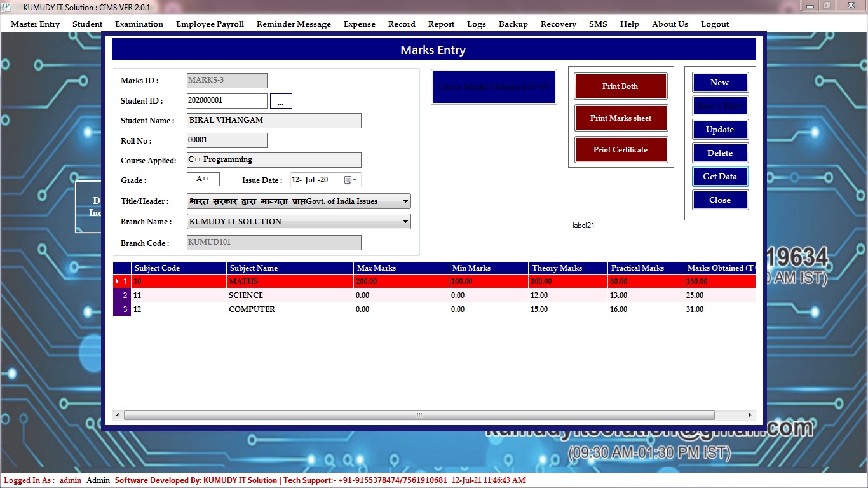Click the Get Data button
This screenshot has width=868, height=488.
tap(720, 177)
